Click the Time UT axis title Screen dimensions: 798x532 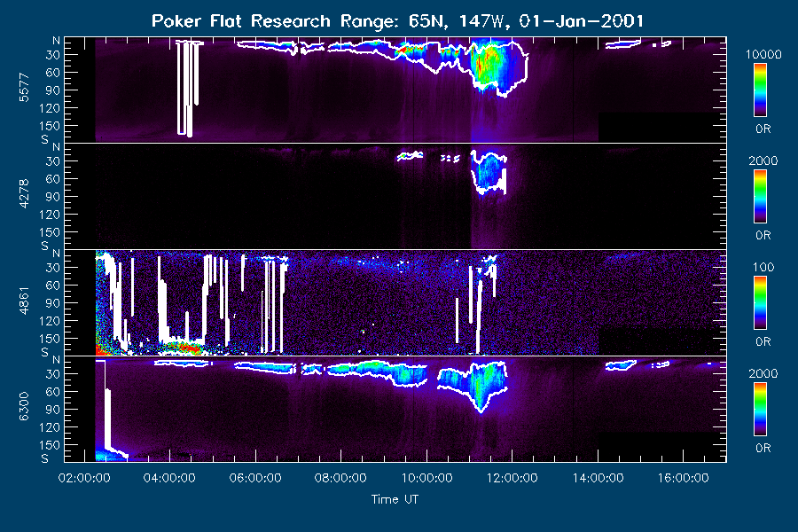pyautogui.click(x=395, y=499)
